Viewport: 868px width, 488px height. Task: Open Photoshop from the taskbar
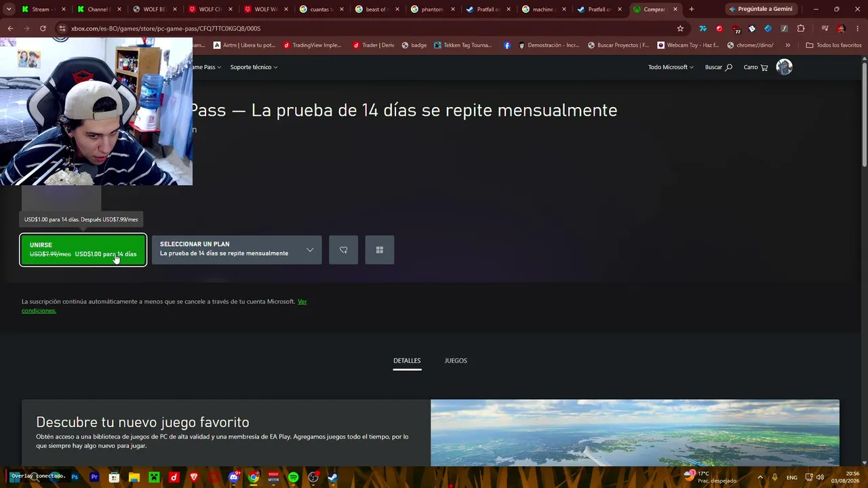coord(75,477)
